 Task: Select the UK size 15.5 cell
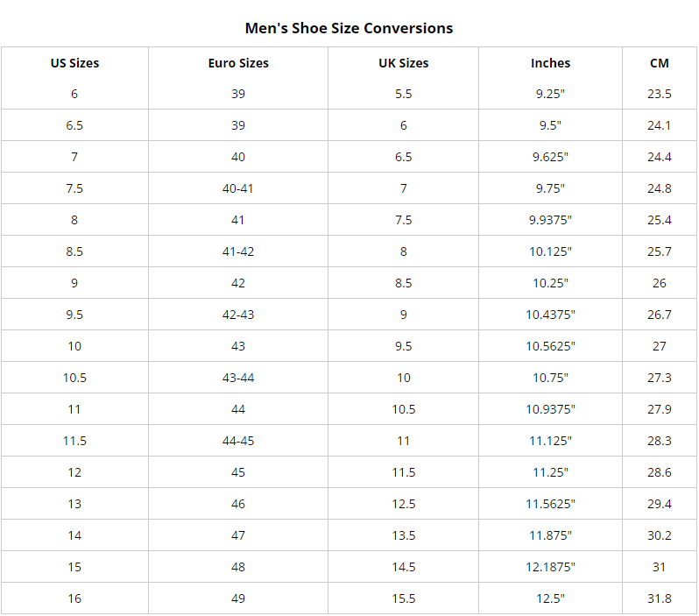click(x=404, y=598)
